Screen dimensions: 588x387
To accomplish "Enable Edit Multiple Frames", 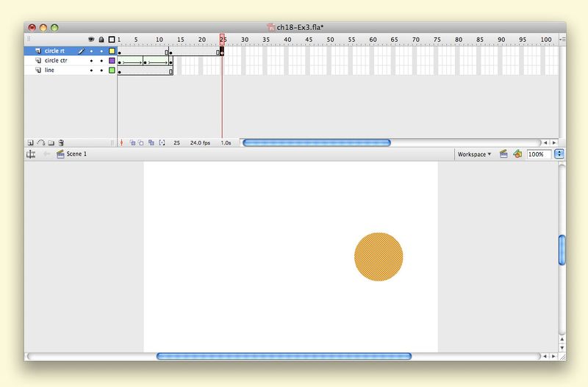I will tap(151, 142).
